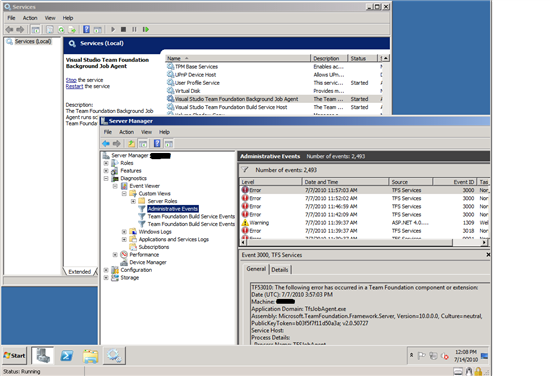Launch PowerShell from taskbar
The height and width of the screenshot is (376, 550).
tap(67, 356)
